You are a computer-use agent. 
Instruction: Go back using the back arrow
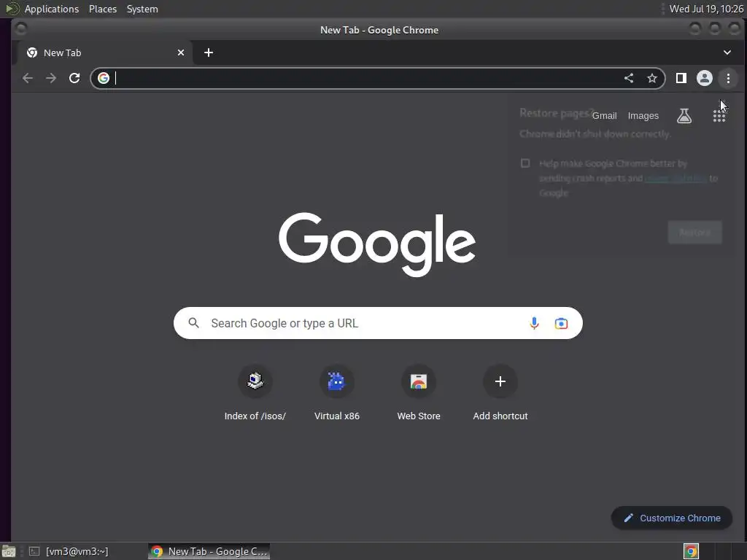coord(28,78)
